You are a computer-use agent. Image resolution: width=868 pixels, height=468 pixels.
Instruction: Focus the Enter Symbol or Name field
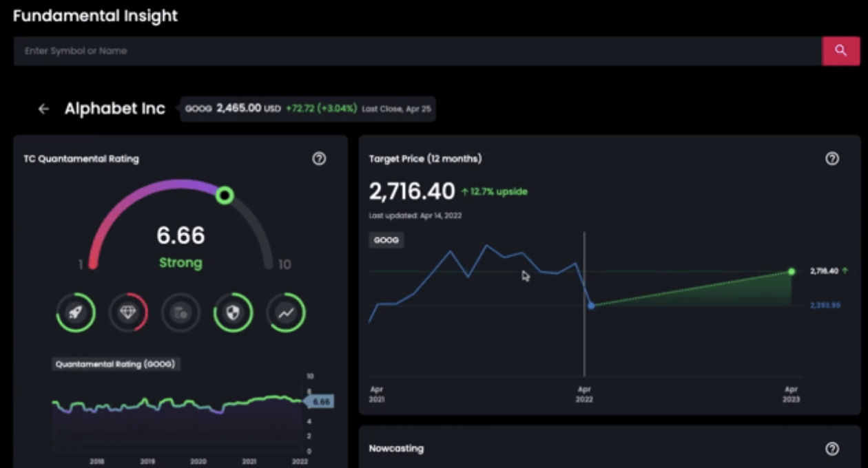417,51
